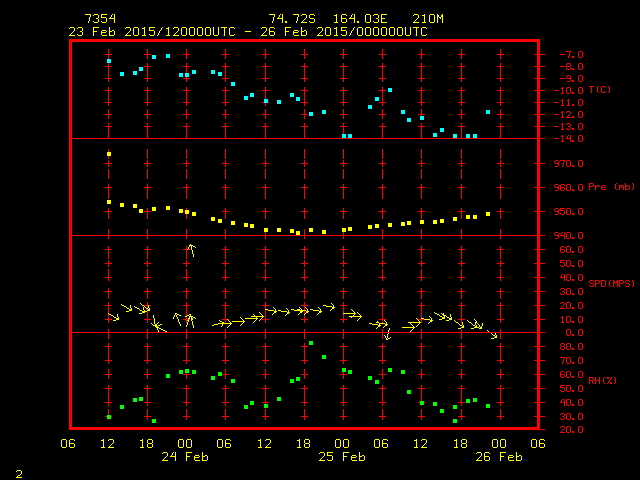Click the -14.0 temperature tick label
This screenshot has height=480, width=640.
566,138
